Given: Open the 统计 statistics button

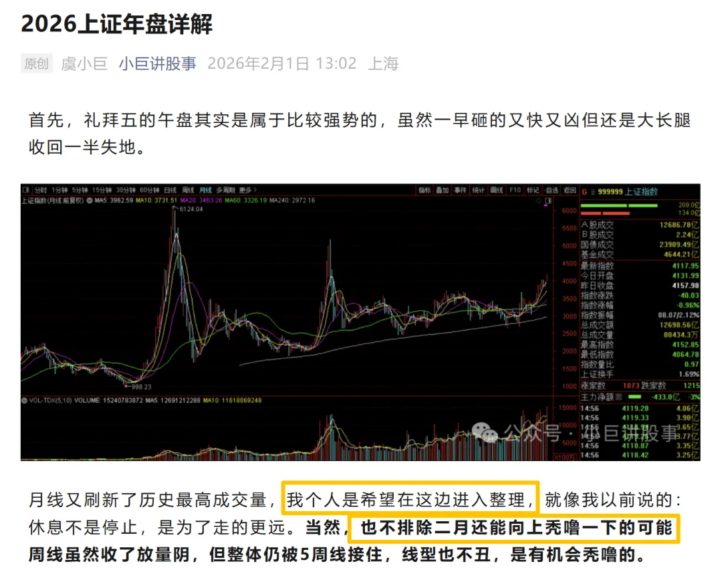Looking at the screenshot, I should tap(478, 190).
